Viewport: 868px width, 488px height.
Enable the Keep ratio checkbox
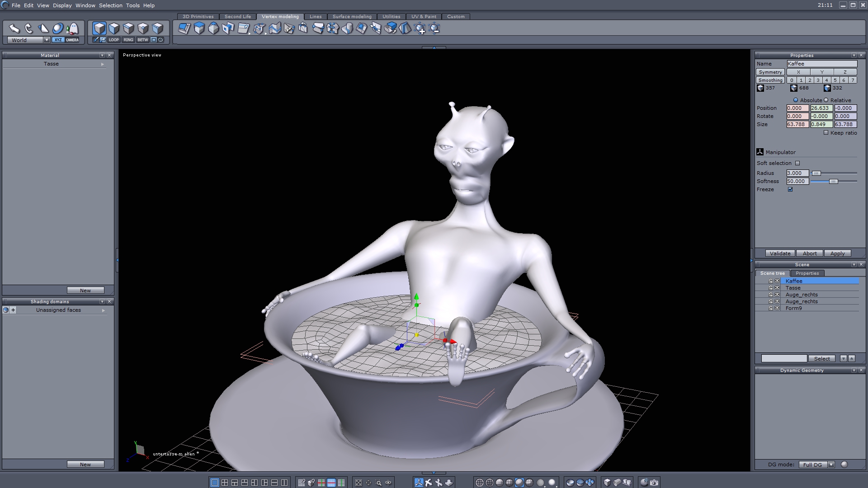pyautogui.click(x=826, y=132)
